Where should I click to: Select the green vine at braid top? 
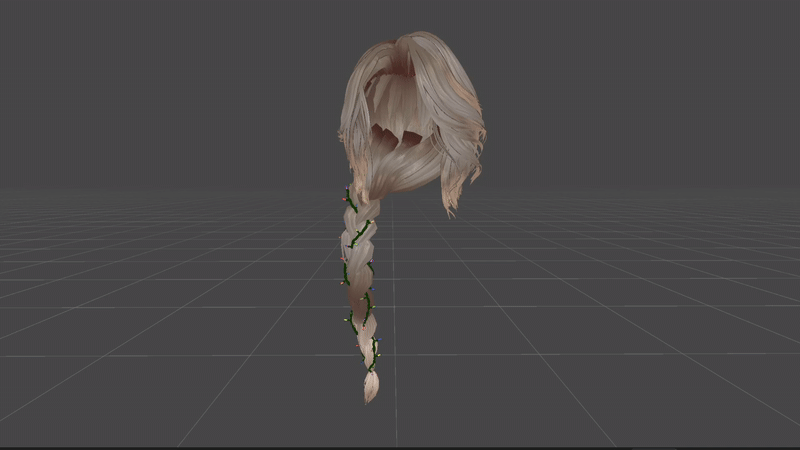tap(350, 198)
